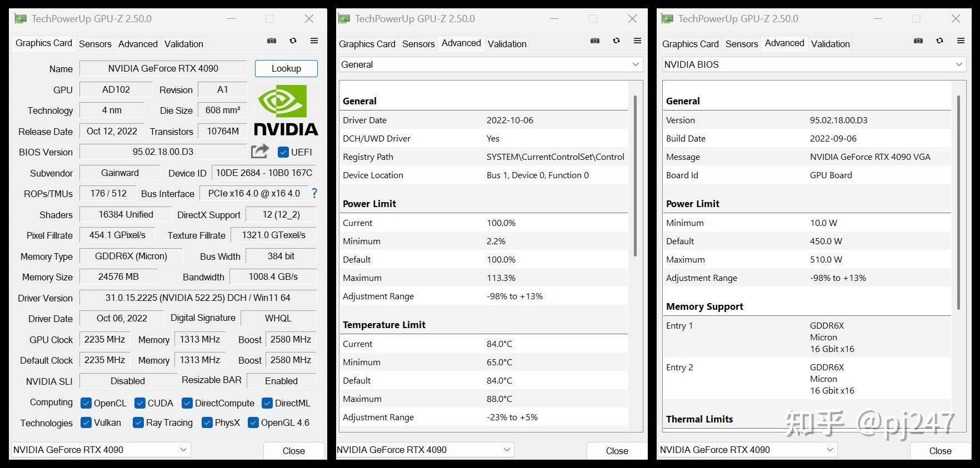Viewport: 980px width, 468px height.
Task: Click the Lookup button
Action: [x=286, y=68]
